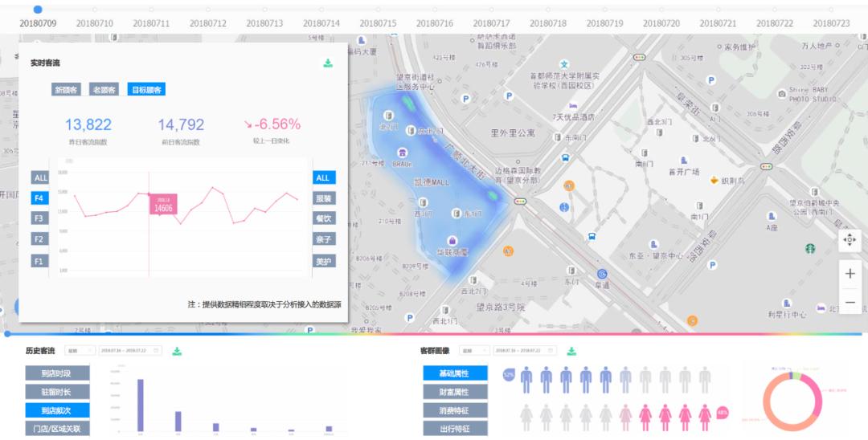The width and height of the screenshot is (868, 440).
Task: Jump to date 20180716 on timeline
Action: [435, 23]
